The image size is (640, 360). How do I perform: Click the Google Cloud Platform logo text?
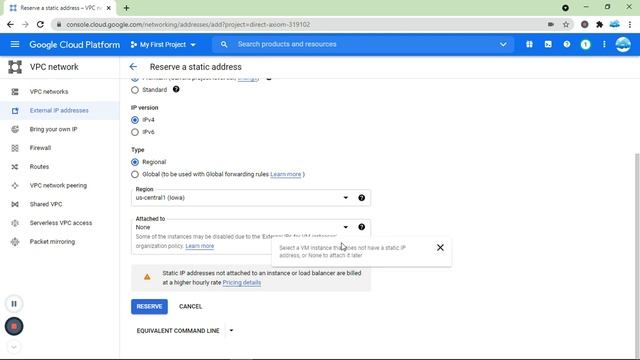coord(75,44)
